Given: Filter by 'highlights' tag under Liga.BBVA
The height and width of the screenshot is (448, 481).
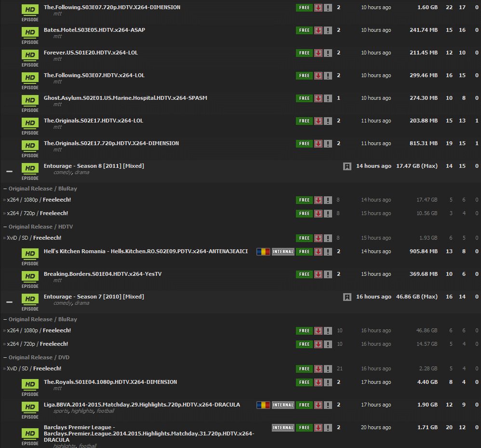Looking at the screenshot, I should click(x=83, y=411).
